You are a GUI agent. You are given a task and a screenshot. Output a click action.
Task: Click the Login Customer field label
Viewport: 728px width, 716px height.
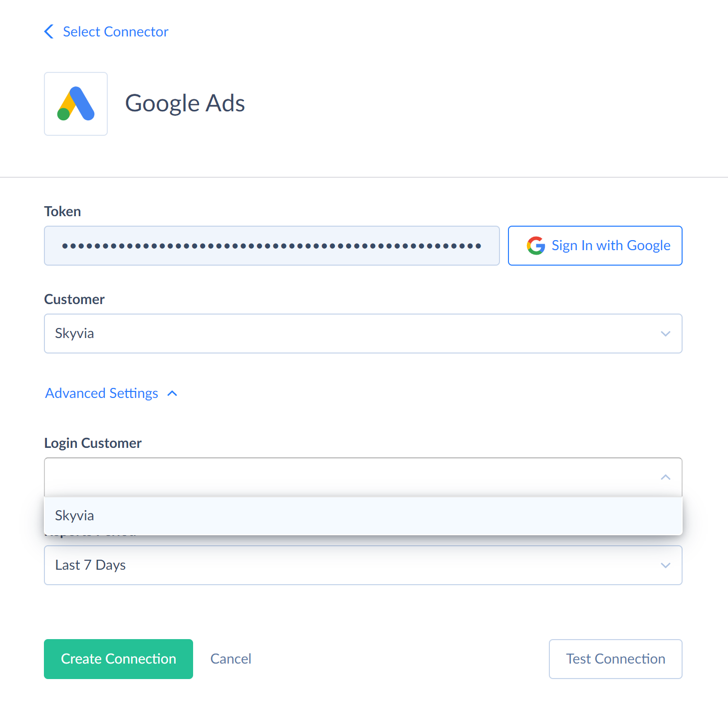[93, 443]
